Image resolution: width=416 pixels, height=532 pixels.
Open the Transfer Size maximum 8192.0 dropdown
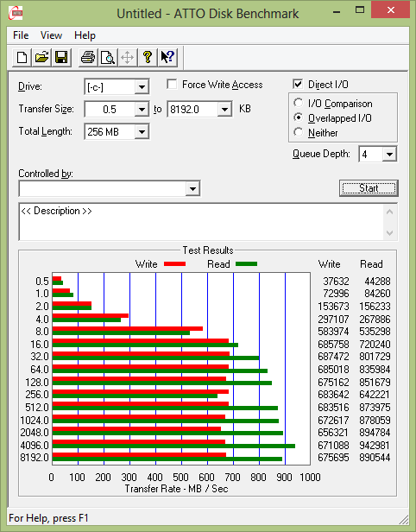click(224, 109)
